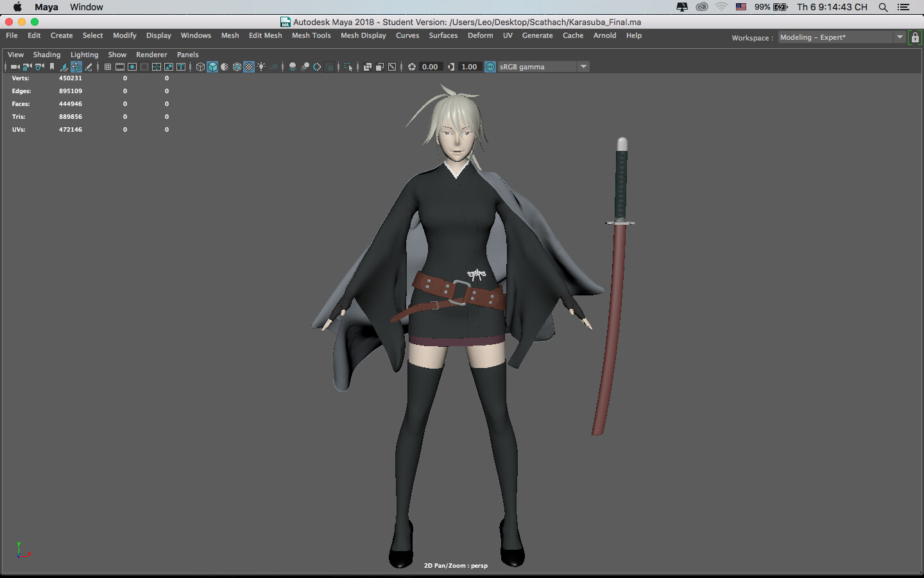
Task: Click the smooth shade all icon
Action: (212, 67)
